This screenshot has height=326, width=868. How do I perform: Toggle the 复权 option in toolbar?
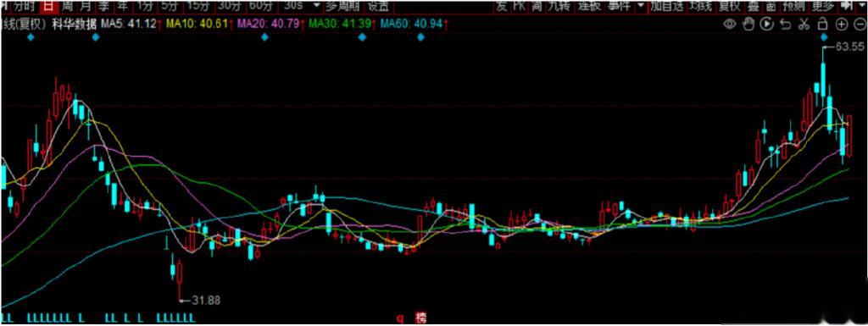[728, 6]
